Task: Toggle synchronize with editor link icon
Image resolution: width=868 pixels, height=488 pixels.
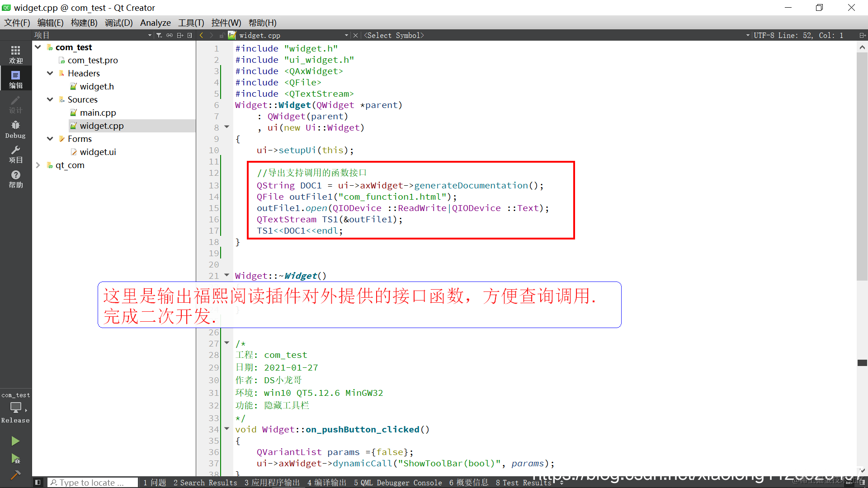Action: tap(170, 35)
